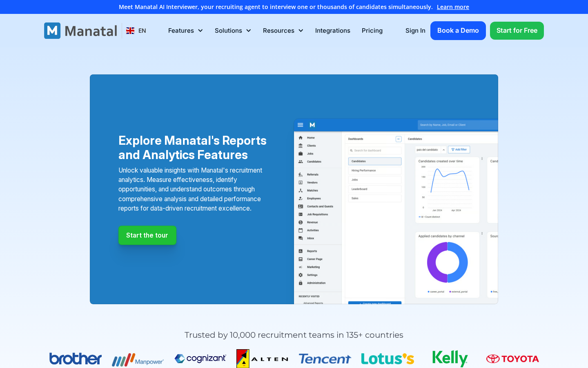Click the Lotus's company logo
This screenshot has width=588, height=368.
coord(388,359)
